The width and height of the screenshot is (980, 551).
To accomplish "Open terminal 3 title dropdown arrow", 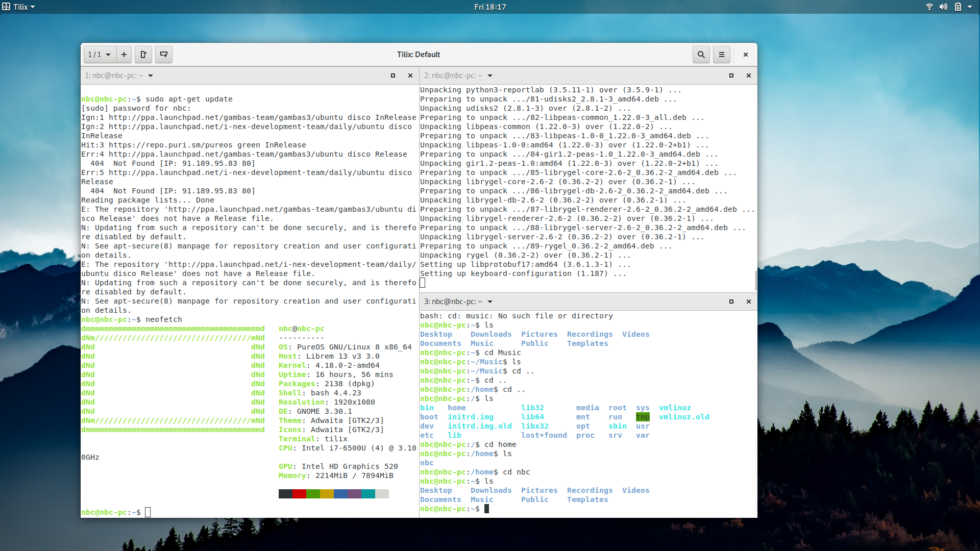I will 490,302.
